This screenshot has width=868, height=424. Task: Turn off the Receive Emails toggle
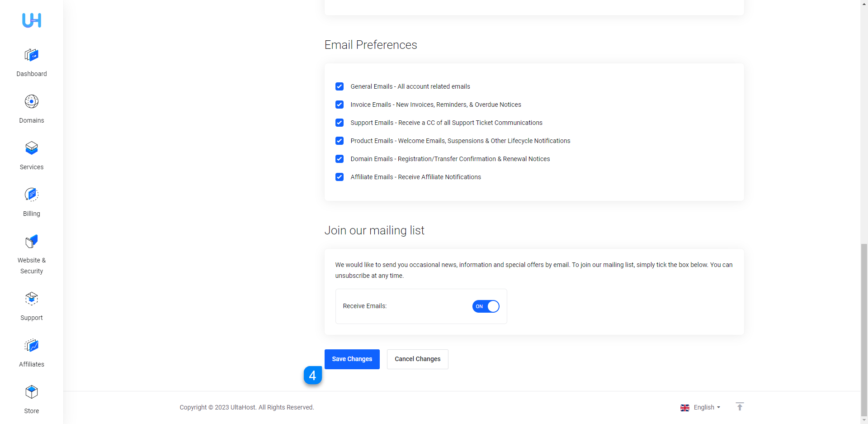pos(486,306)
